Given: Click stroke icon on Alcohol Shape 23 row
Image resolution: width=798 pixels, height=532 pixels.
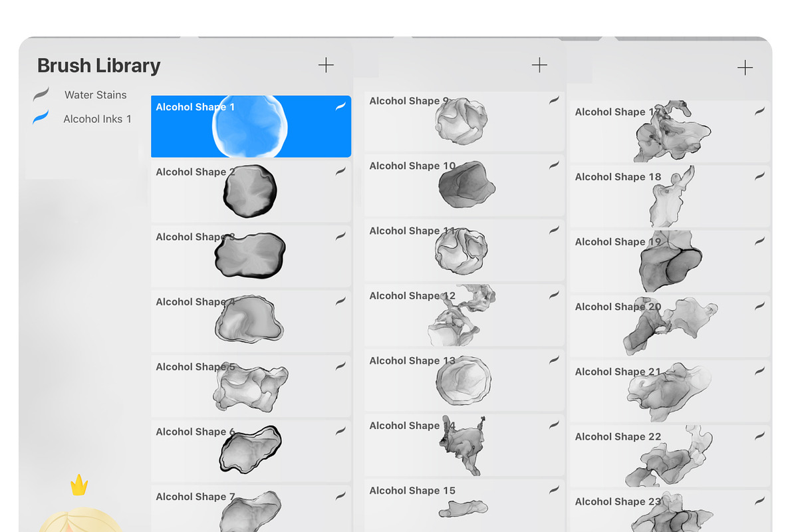Looking at the screenshot, I should 759,501.
